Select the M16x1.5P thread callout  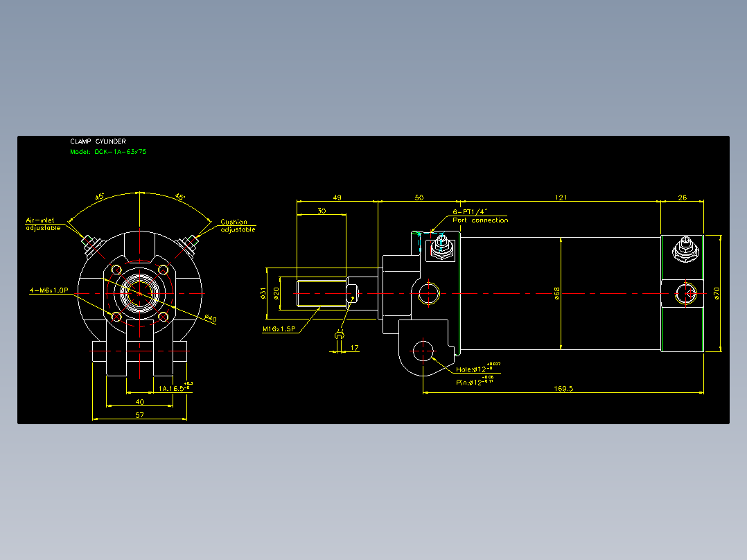click(279, 329)
